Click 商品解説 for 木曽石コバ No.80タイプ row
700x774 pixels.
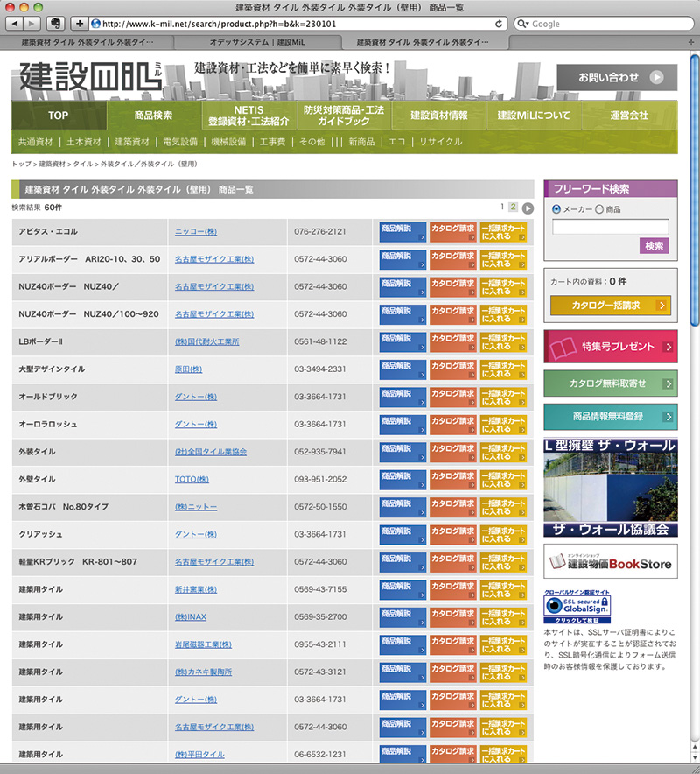point(402,508)
